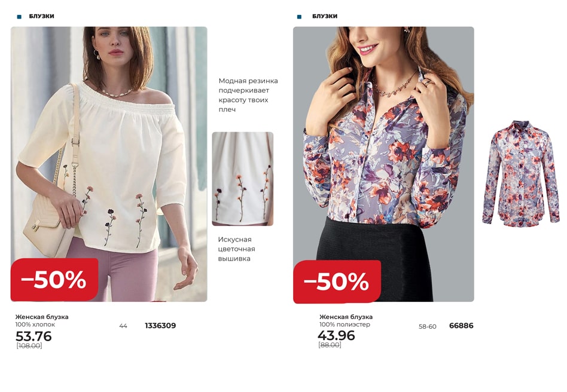The width and height of the screenshot is (567, 392).
Task: View the flower embroidery detail thumbnail
Action: pyautogui.click(x=243, y=179)
